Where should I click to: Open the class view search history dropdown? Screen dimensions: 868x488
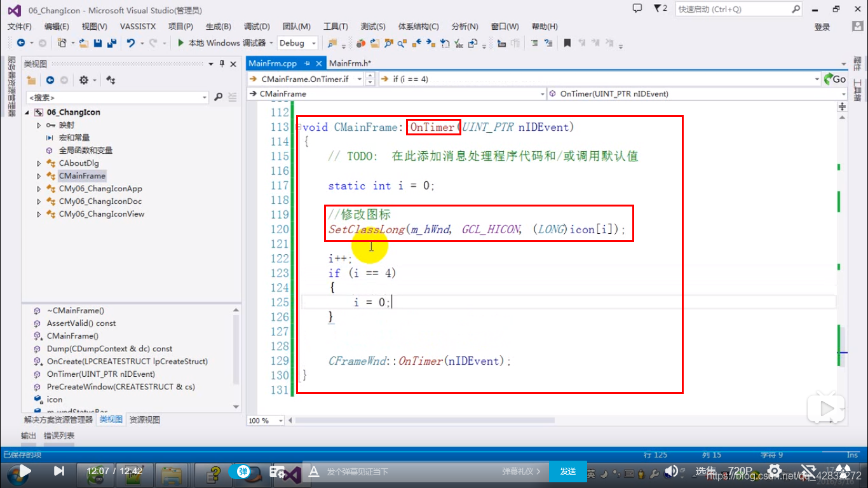click(x=205, y=97)
